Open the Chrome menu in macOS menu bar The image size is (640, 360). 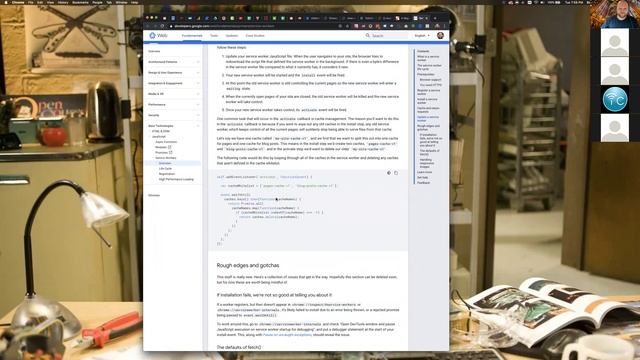18,2
